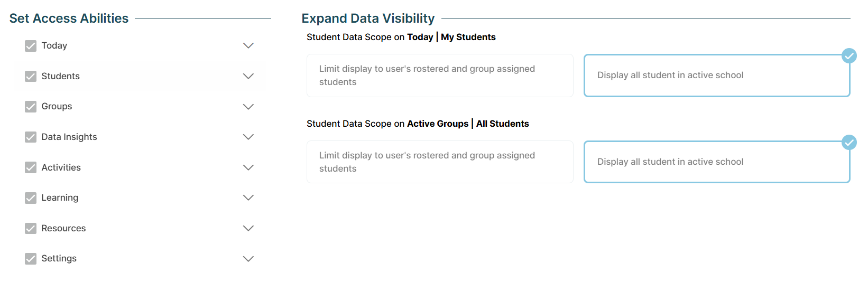
Task: Expand the Settings row chevron
Action: pyautogui.click(x=248, y=259)
